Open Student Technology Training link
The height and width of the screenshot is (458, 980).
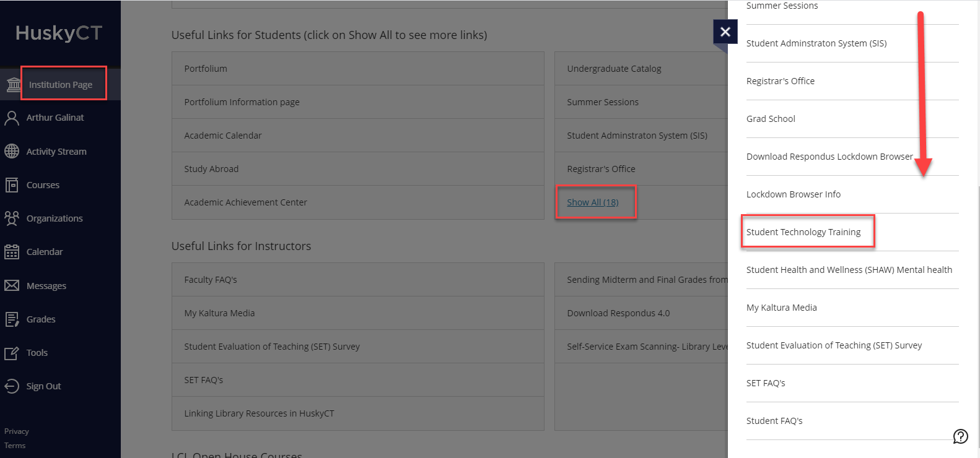tap(803, 232)
